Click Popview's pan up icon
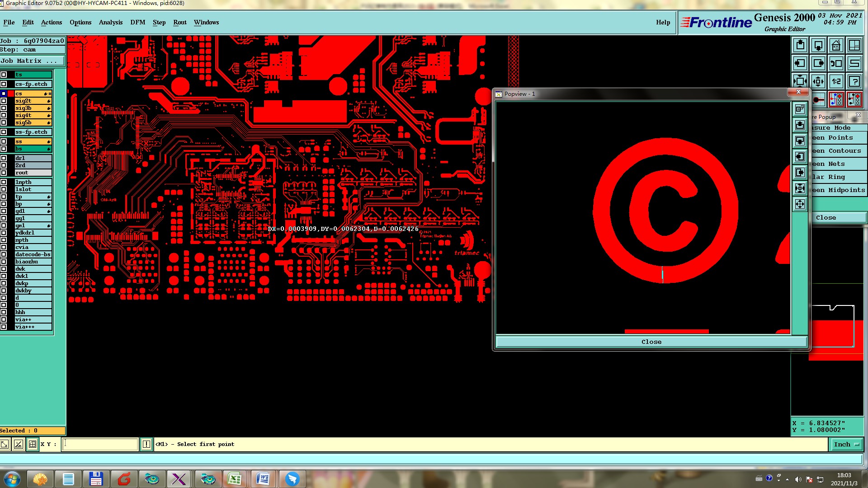The image size is (868, 488). click(800, 125)
